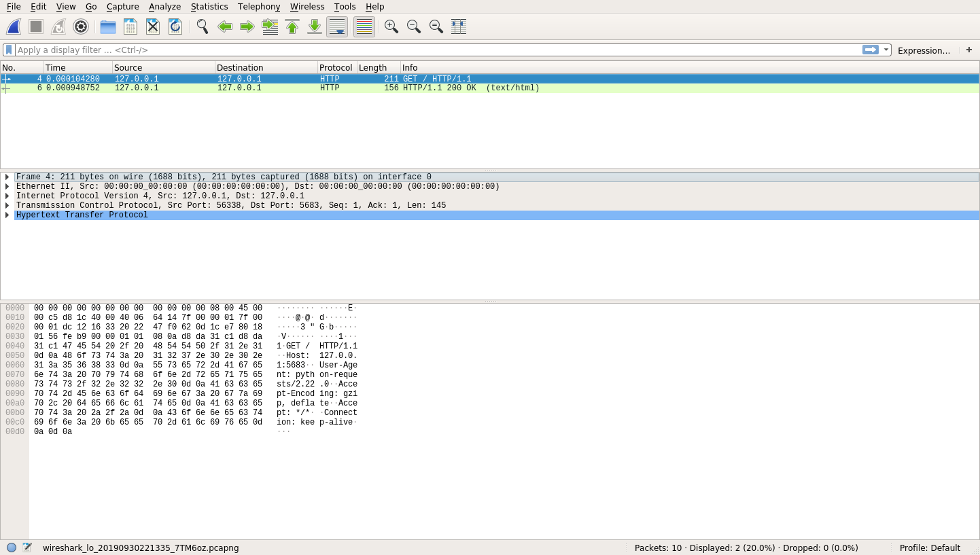The image size is (980, 555).
Task: Open the display filter bookmark dropdown
Action: [8, 50]
